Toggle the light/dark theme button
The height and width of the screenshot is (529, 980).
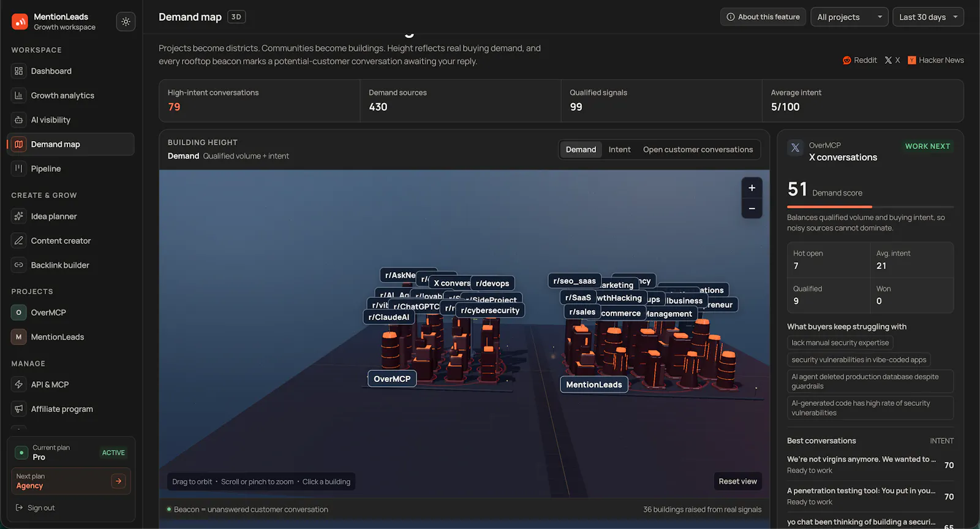click(x=126, y=21)
